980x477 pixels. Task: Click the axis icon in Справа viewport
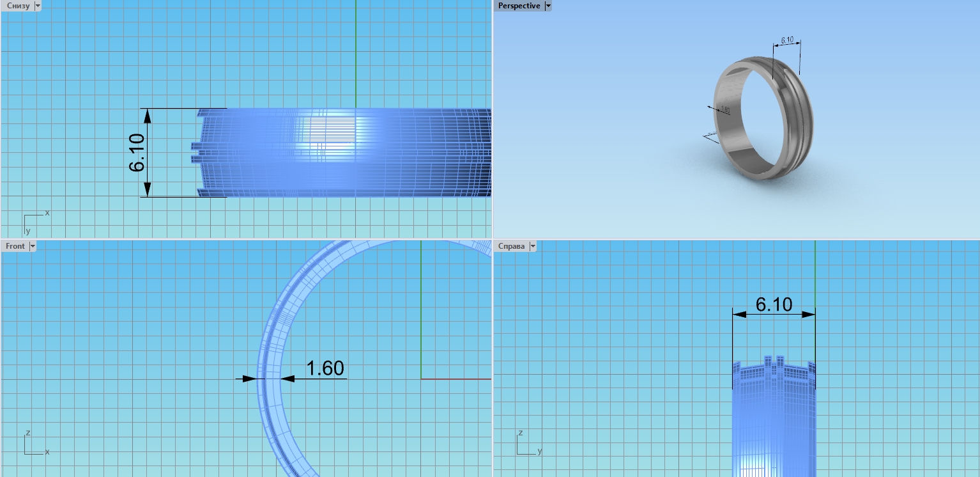[528, 444]
